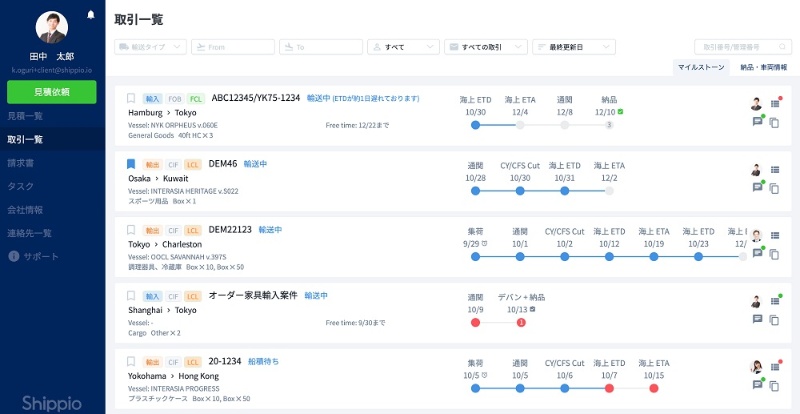Open 請求書 in the sidebar menu
Viewport: 800px width, 414px height.
pos(25,162)
